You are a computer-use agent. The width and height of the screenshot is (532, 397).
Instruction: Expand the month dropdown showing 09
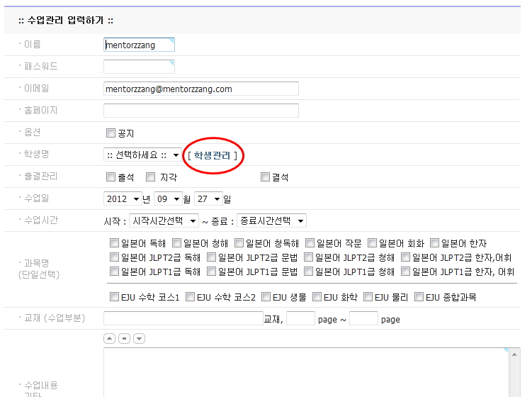169,199
